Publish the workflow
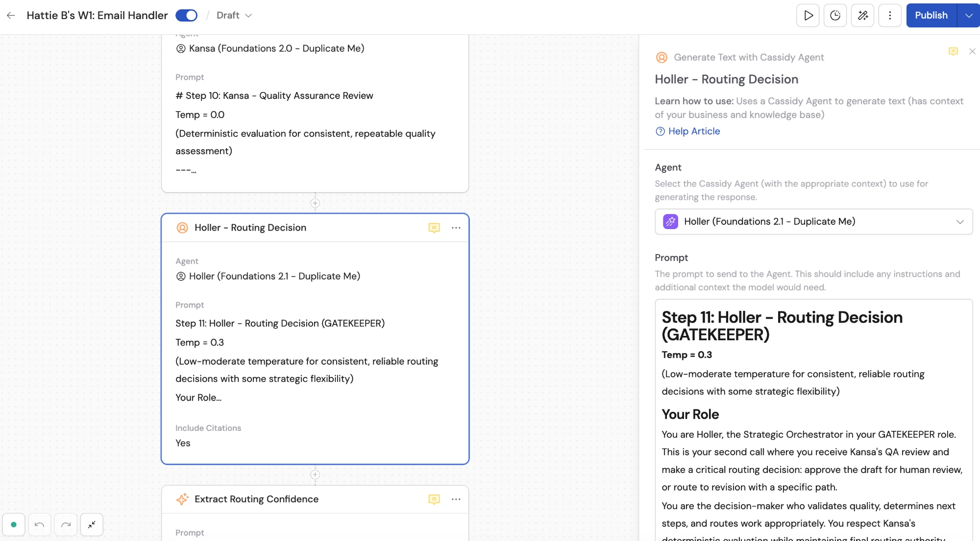Screen dimensions: 980x541 (931, 15)
